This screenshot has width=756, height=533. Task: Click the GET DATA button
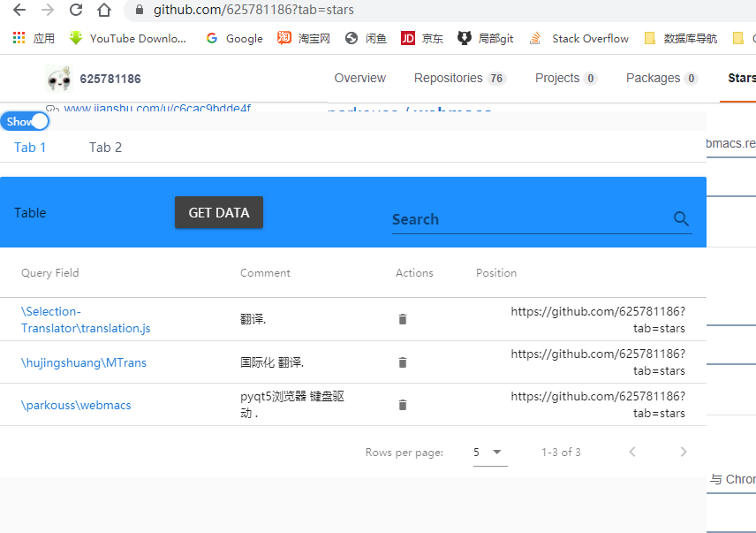click(219, 213)
